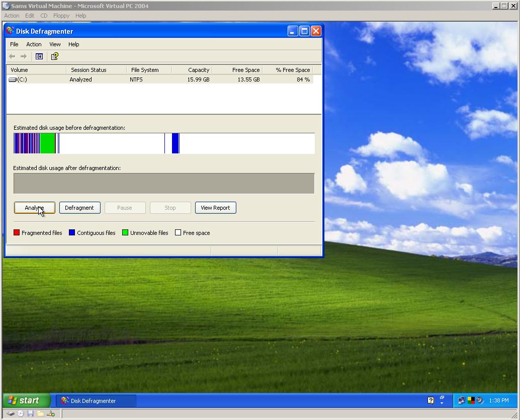
Task: Click the % Free Space column header
Action: pos(288,70)
